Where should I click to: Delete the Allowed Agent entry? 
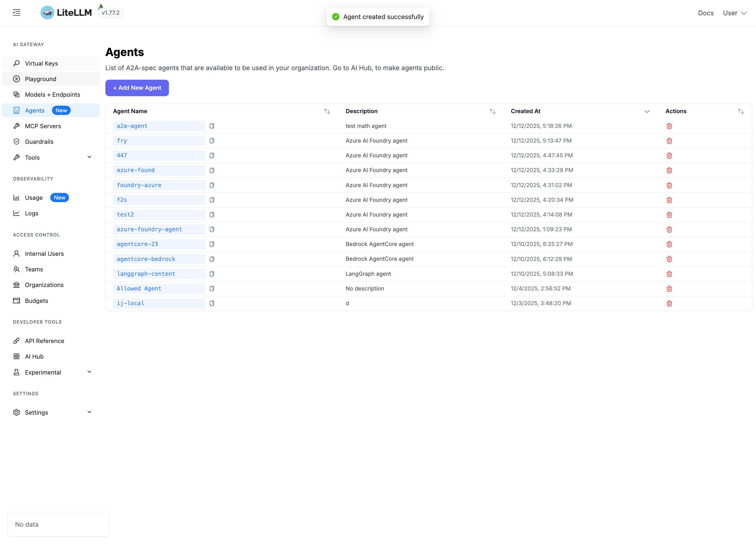tap(669, 289)
